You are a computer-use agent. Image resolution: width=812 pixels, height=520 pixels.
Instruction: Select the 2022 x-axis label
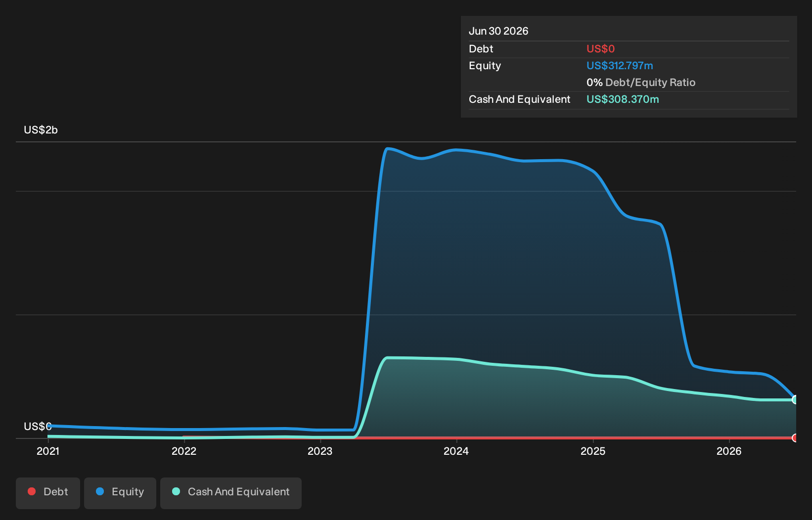184,451
